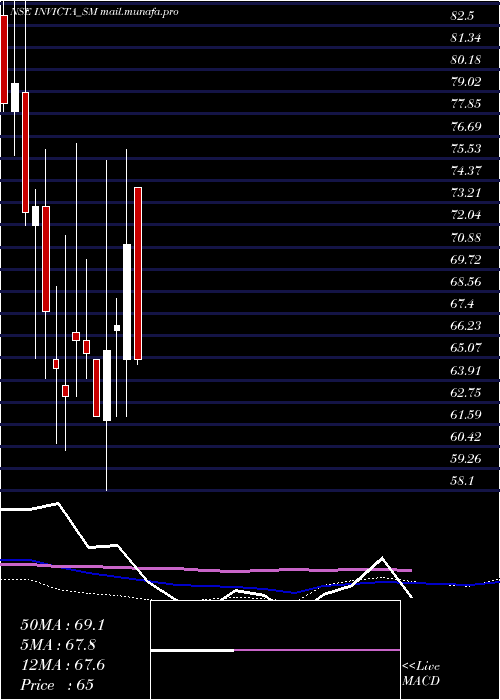Click the 65.07 price axis label
Screen dimensions: 500x700
[x=466, y=348]
